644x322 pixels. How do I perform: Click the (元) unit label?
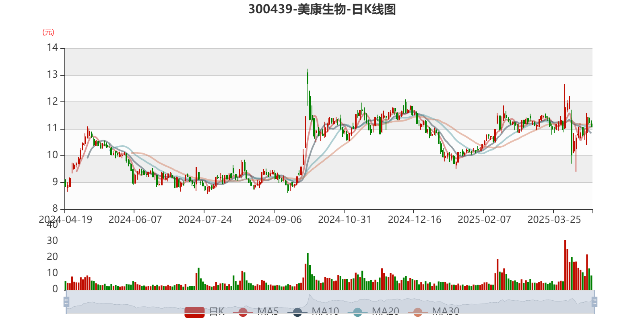pyautogui.click(x=48, y=32)
